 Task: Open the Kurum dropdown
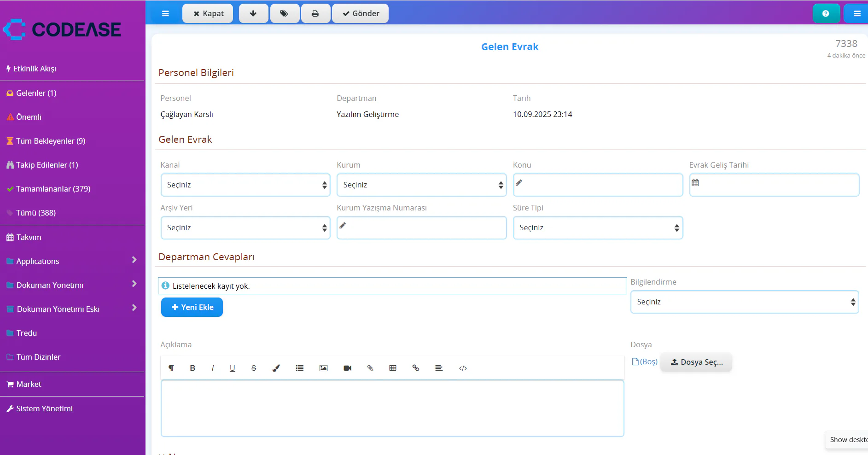pyautogui.click(x=422, y=185)
